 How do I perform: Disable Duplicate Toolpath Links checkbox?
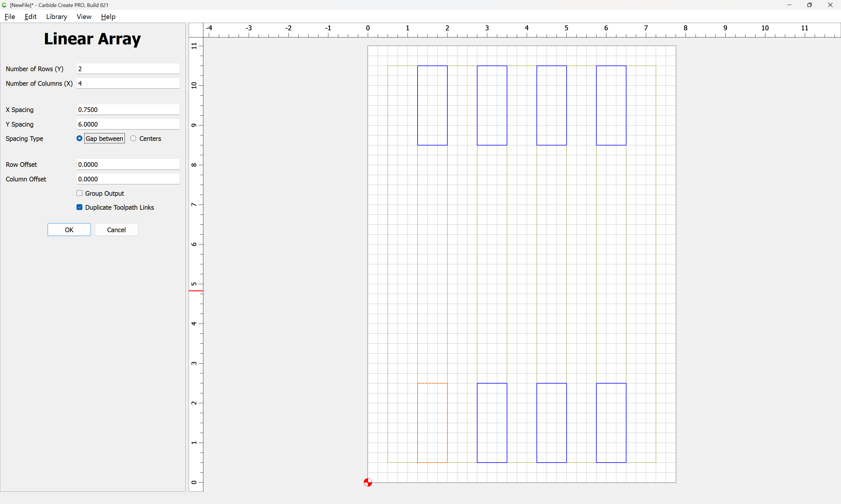(79, 207)
